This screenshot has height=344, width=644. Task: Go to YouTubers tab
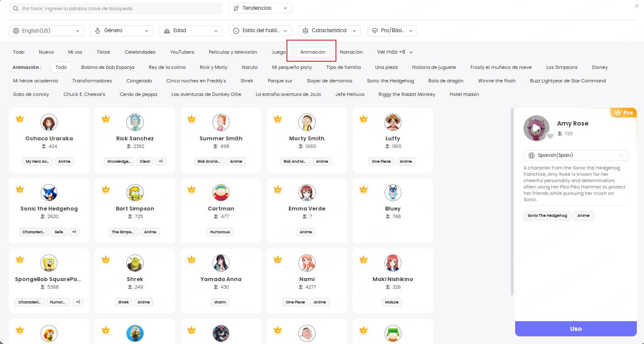coord(182,52)
